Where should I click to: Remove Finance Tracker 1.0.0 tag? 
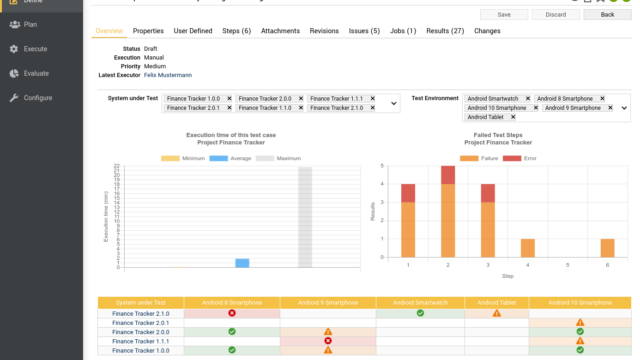pos(229,98)
